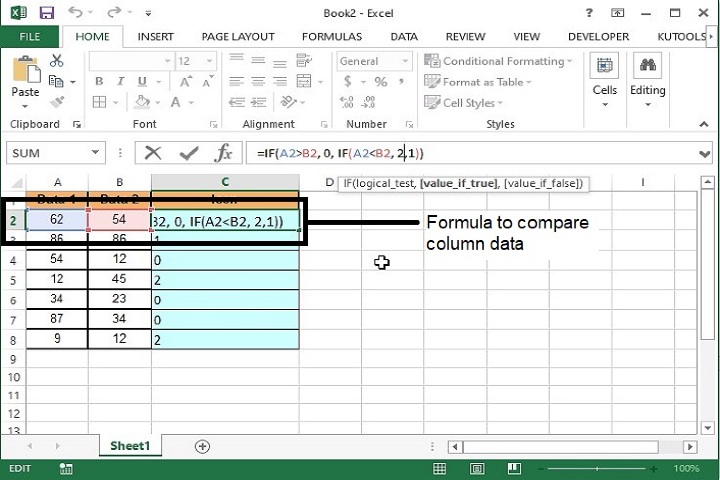Screen dimensions: 720x480
Task: Toggle Center horizontal alignment
Action: point(258,82)
